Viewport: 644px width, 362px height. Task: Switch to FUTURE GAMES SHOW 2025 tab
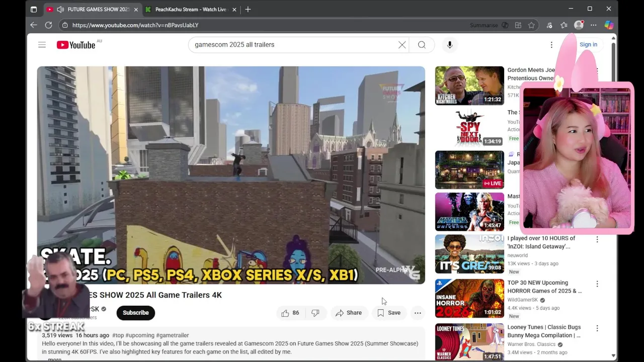click(92, 9)
